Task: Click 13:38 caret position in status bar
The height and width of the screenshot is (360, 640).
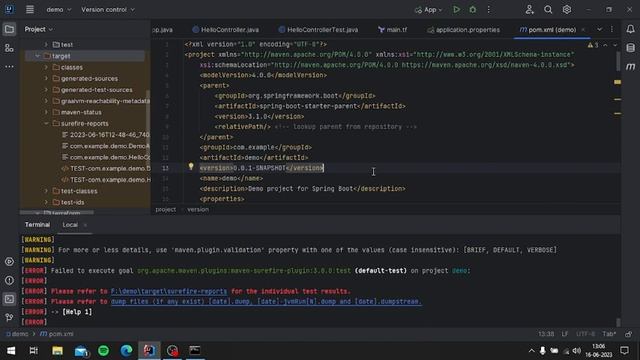Action: [x=546, y=334]
